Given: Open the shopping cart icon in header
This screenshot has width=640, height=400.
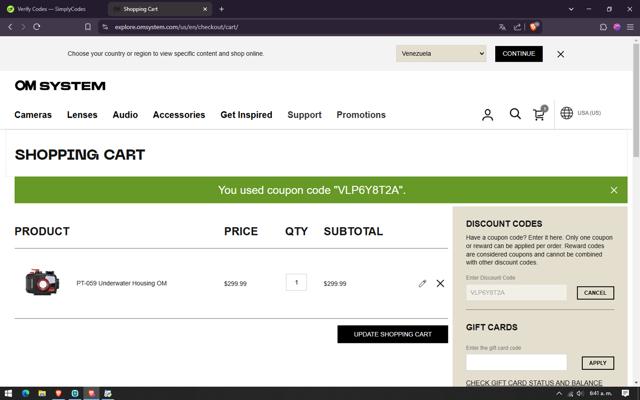Looking at the screenshot, I should (540, 113).
